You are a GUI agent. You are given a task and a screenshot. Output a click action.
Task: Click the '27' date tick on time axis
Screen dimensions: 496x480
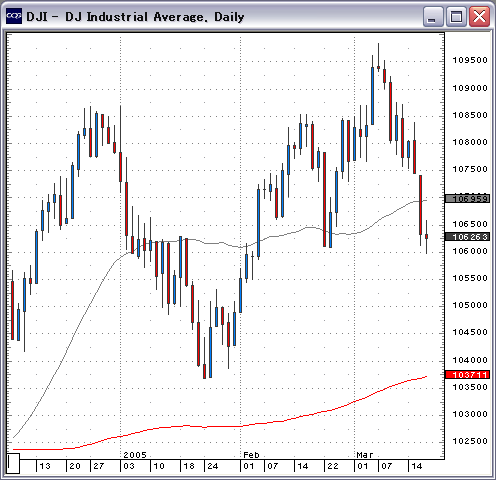(99, 466)
